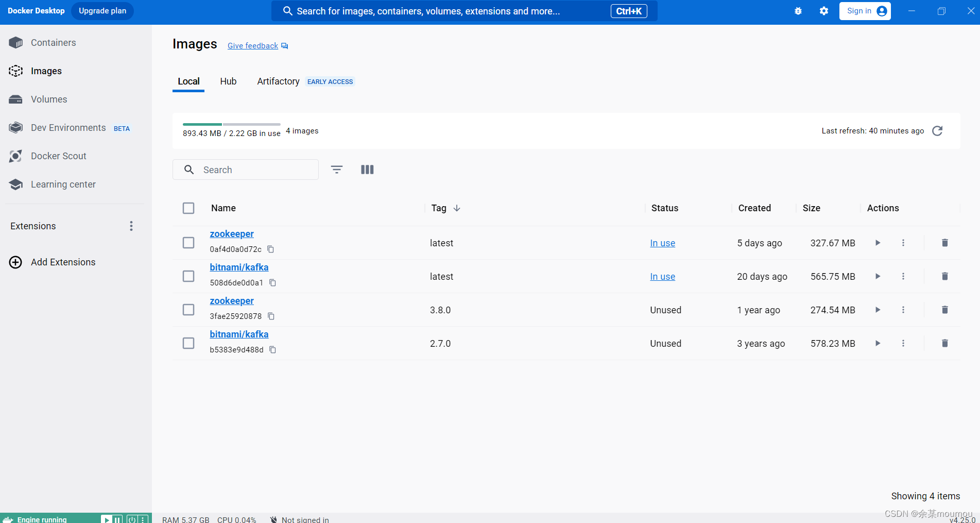Sort by the Name column header

coord(223,208)
